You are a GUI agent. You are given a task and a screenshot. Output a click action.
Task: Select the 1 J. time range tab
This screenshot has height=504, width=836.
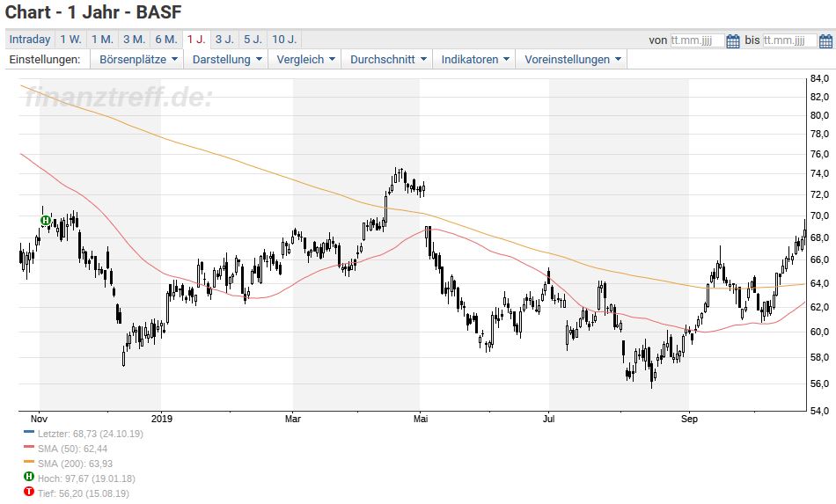coord(196,40)
